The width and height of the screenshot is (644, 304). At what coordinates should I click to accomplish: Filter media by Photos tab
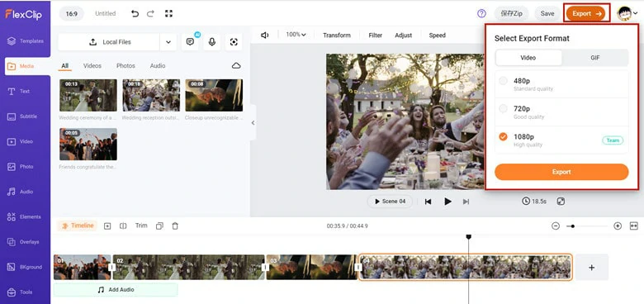tap(125, 66)
